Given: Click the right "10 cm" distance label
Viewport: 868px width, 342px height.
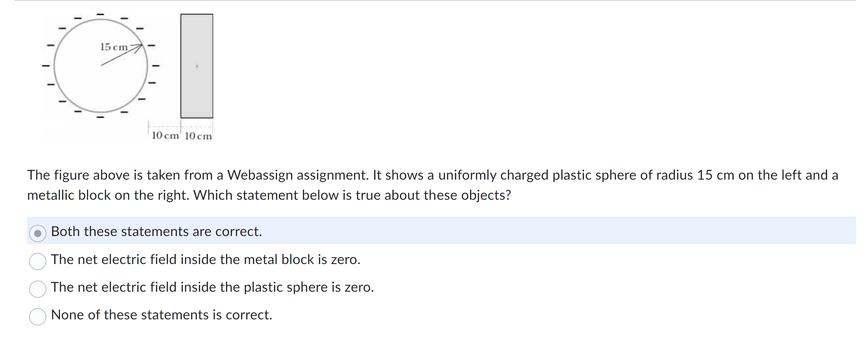Looking at the screenshot, I should click(x=198, y=135).
